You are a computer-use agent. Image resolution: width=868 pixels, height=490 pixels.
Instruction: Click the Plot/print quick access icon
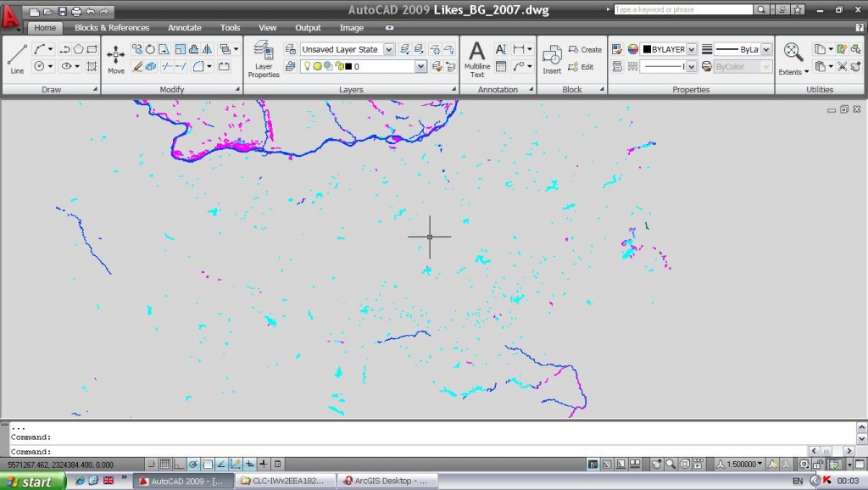click(x=76, y=11)
